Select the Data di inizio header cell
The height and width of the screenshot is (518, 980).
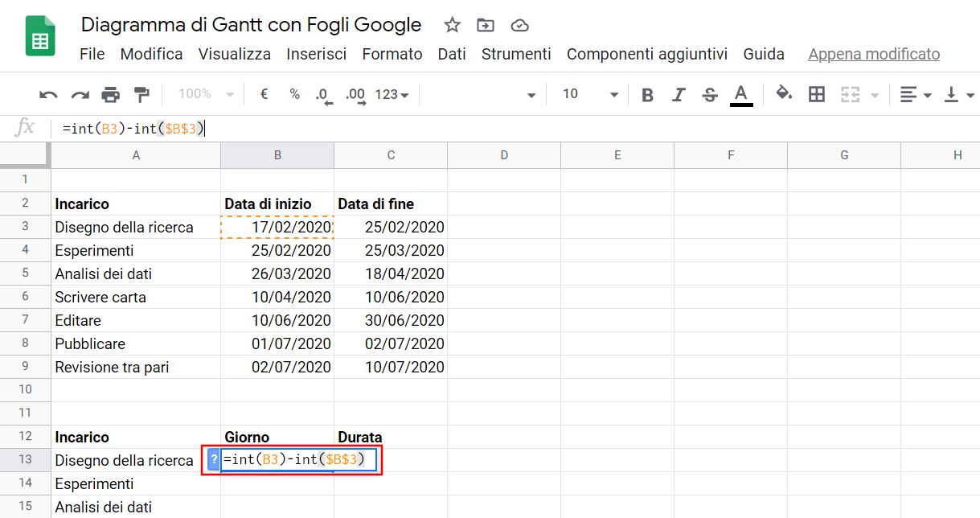277,203
